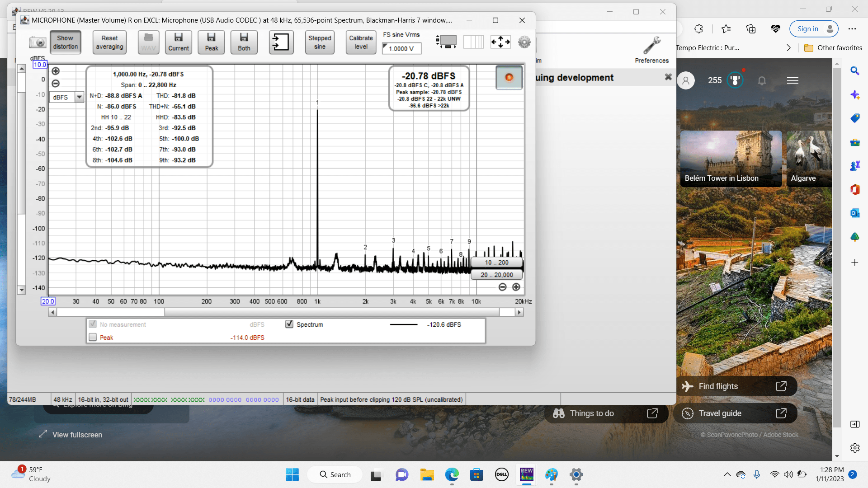Open the hamburger menu on Bing page
Viewport: 868px width, 488px height.
(x=793, y=80)
